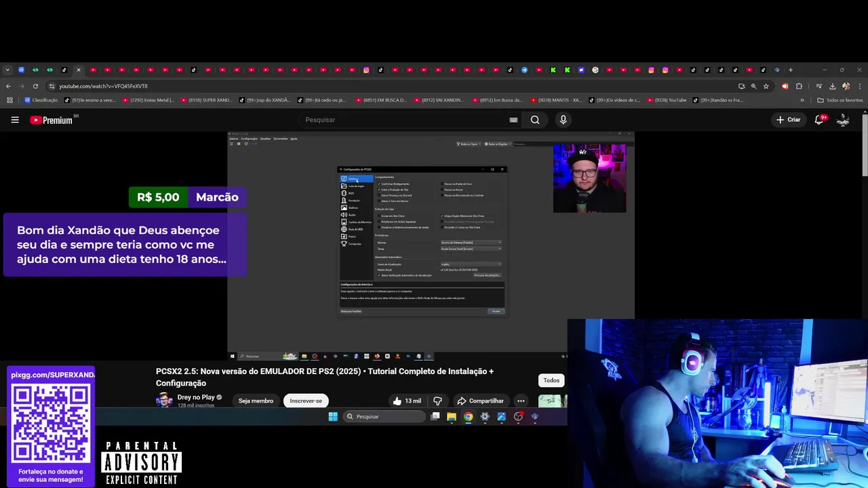Screen dimensions: 868x488
Task: Toggle Confirmar Desligamento checkbox in PCSX2 settings
Action: tap(379, 184)
